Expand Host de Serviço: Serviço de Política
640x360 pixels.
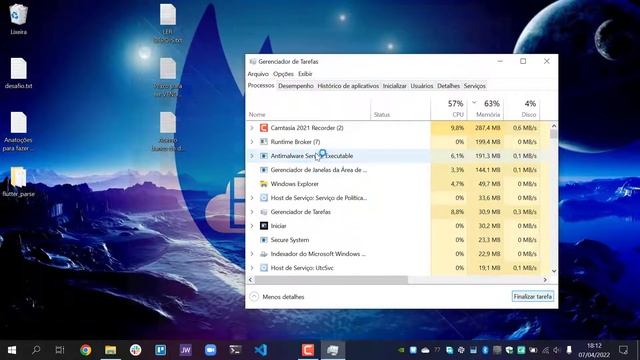(x=252, y=198)
